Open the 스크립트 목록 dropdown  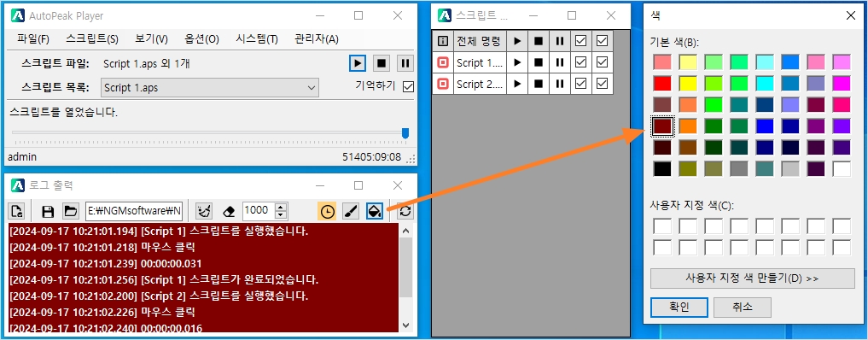tap(210, 87)
